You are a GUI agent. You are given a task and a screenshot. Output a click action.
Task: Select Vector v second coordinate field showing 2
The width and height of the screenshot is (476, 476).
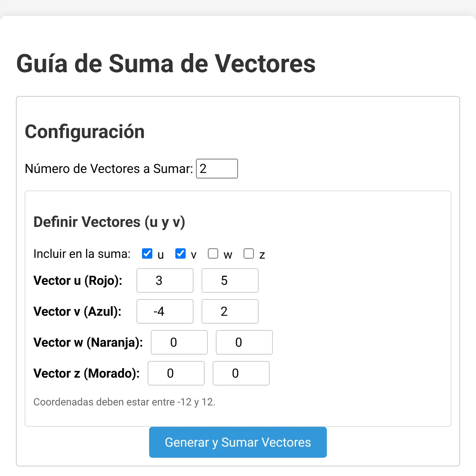[x=230, y=311]
